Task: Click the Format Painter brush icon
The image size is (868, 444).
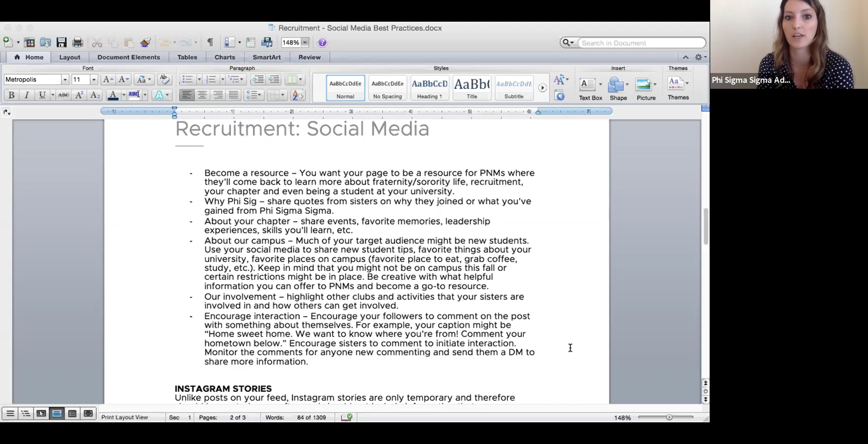Action: [x=145, y=42]
